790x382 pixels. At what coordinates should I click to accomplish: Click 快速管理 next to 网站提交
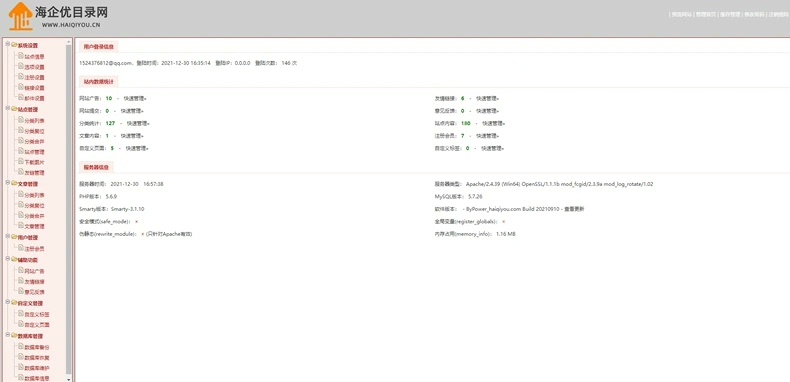pos(132,111)
